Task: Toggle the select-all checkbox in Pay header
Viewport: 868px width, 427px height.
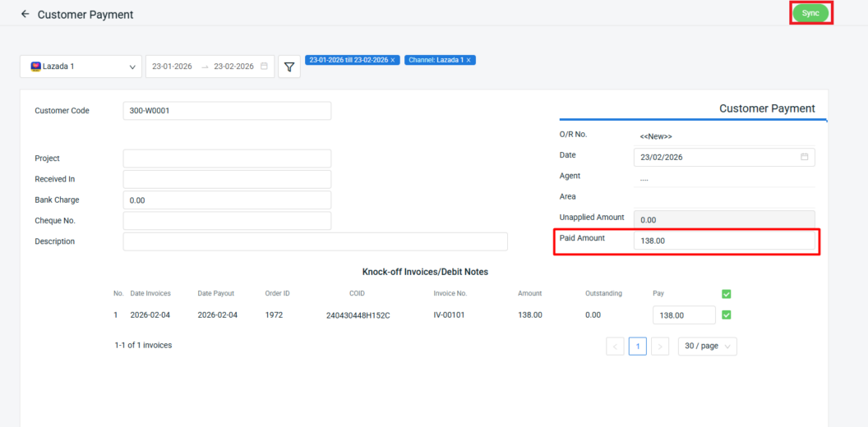Action: [x=726, y=294]
